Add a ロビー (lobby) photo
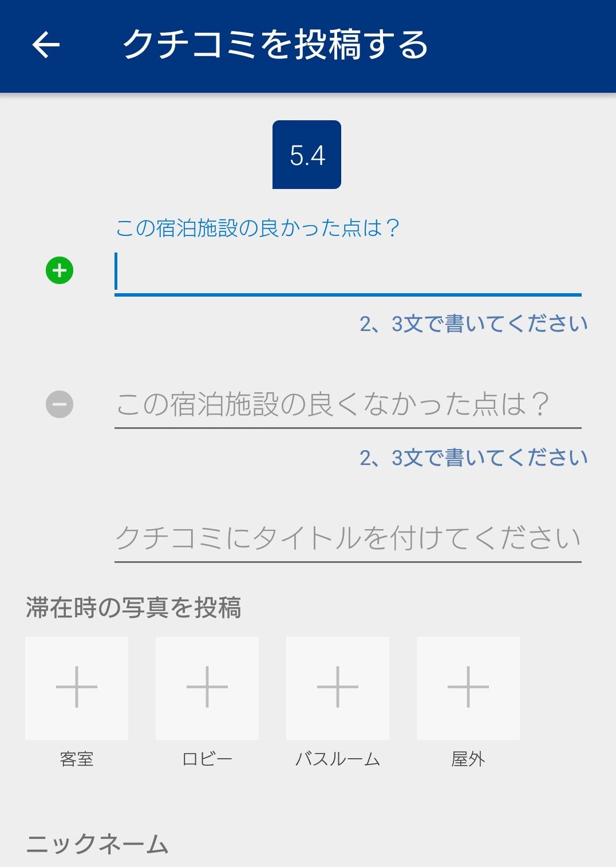This screenshot has height=867, width=616. [207, 688]
